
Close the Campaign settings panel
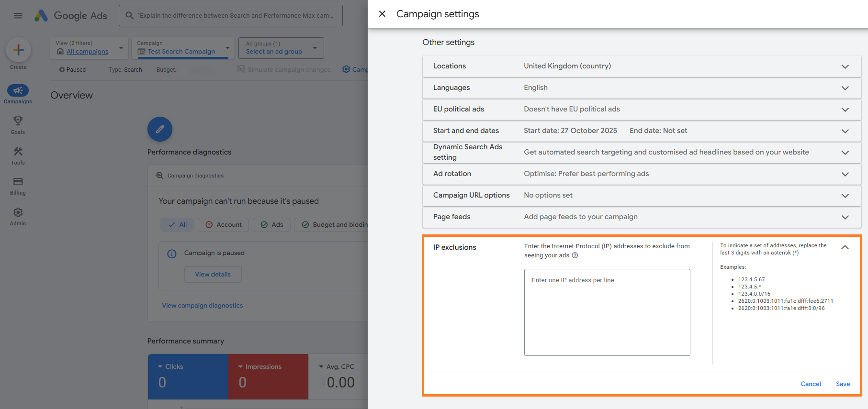(382, 14)
